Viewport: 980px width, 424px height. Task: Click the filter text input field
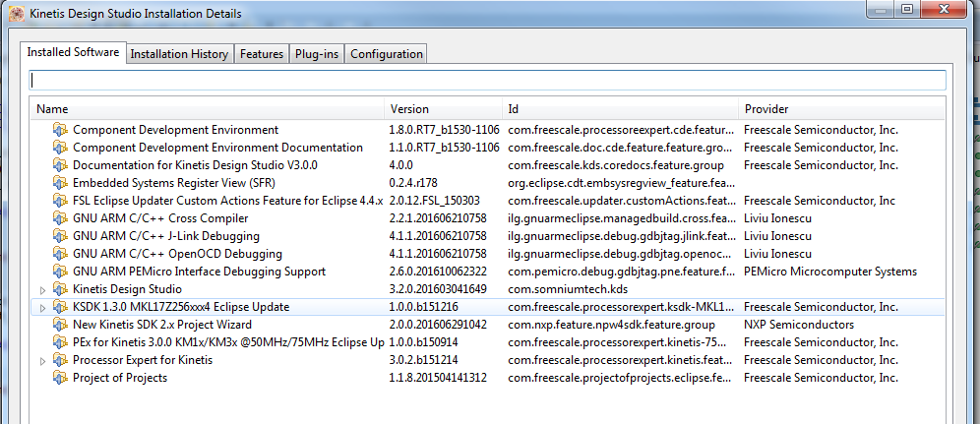click(488, 80)
